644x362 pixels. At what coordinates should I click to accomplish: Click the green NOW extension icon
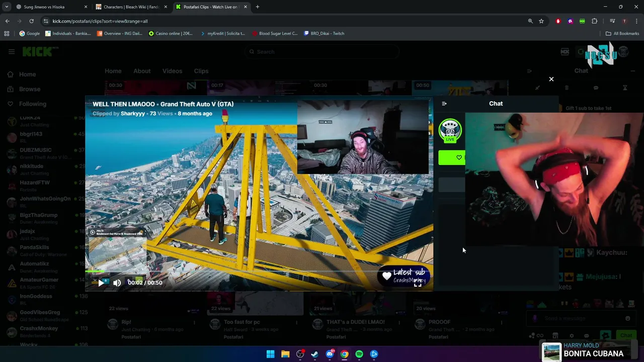point(582,21)
